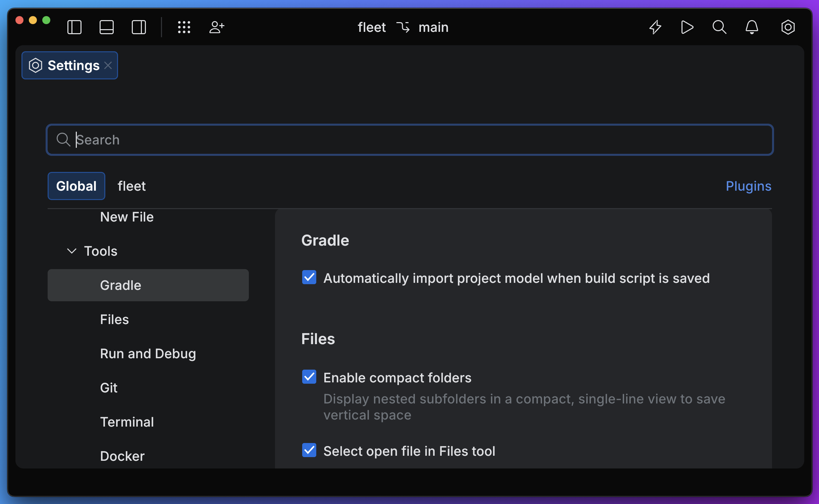819x504 pixels.
Task: Focus the settings Search field
Action: pyautogui.click(x=410, y=140)
